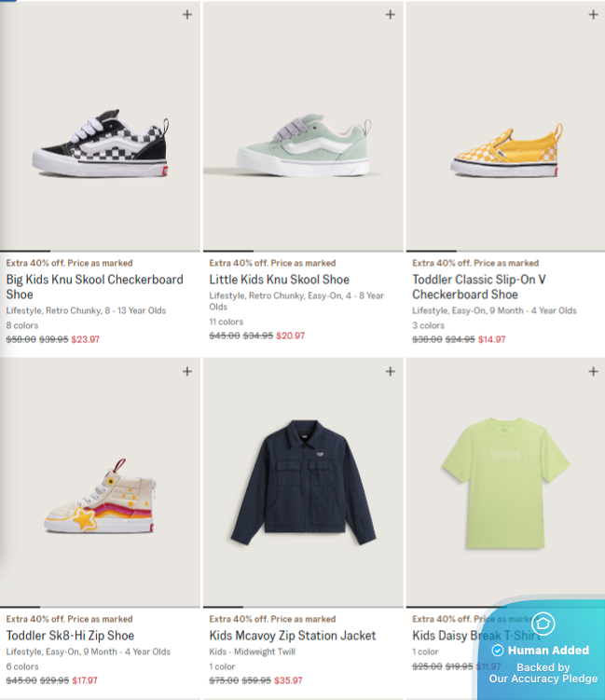Viewport: 605px width, 700px height.
Task: Click the Accuracy Pledge house badge icon
Action: pyautogui.click(x=543, y=624)
